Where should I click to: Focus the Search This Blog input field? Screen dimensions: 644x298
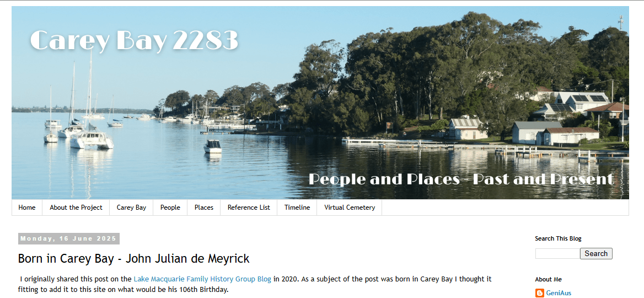[x=557, y=254]
